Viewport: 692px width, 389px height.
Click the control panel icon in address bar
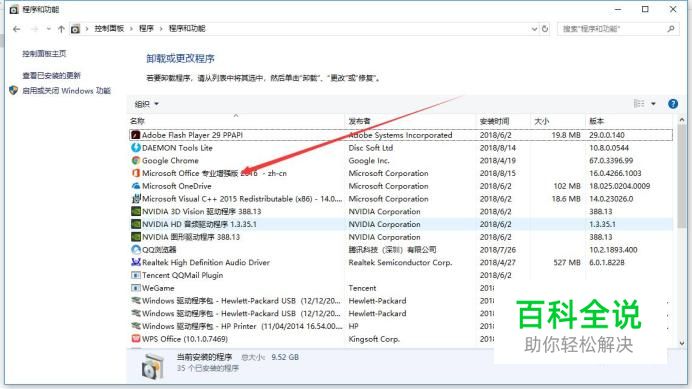pyautogui.click(x=75, y=29)
